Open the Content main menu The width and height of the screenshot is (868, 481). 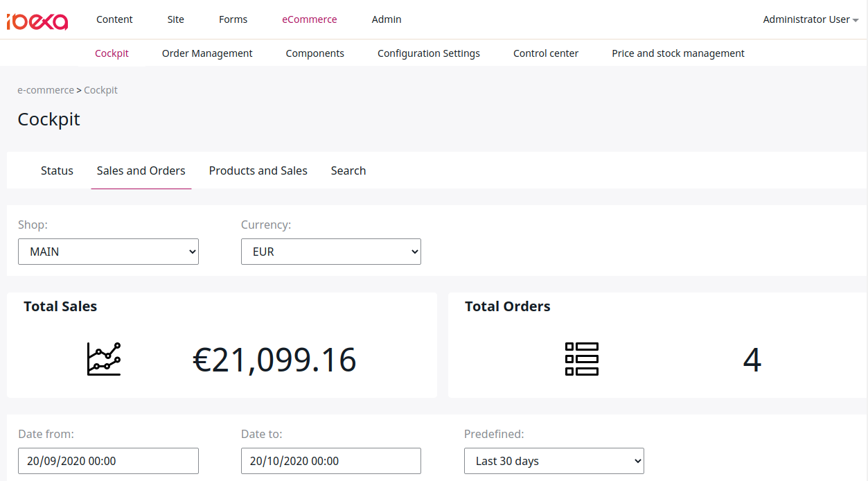point(114,19)
